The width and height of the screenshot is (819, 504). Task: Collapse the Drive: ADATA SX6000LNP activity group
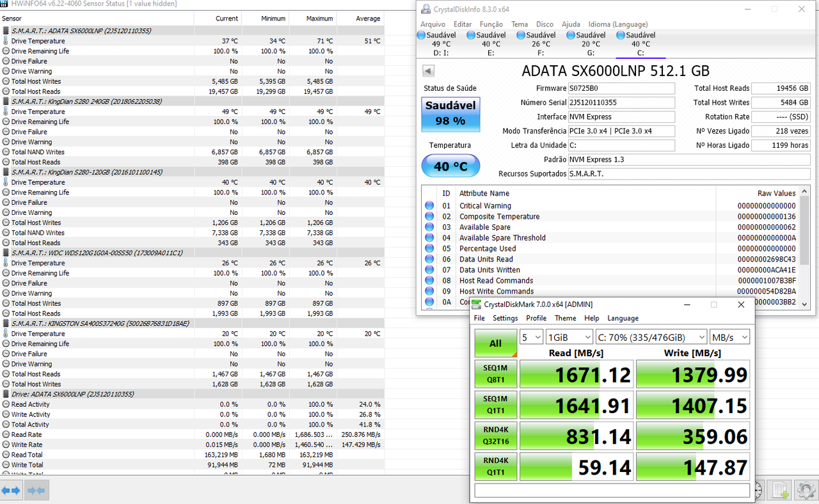pyautogui.click(x=6, y=394)
